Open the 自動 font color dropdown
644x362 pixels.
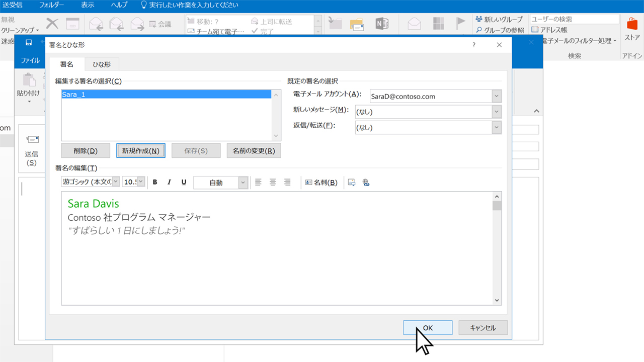click(x=244, y=183)
